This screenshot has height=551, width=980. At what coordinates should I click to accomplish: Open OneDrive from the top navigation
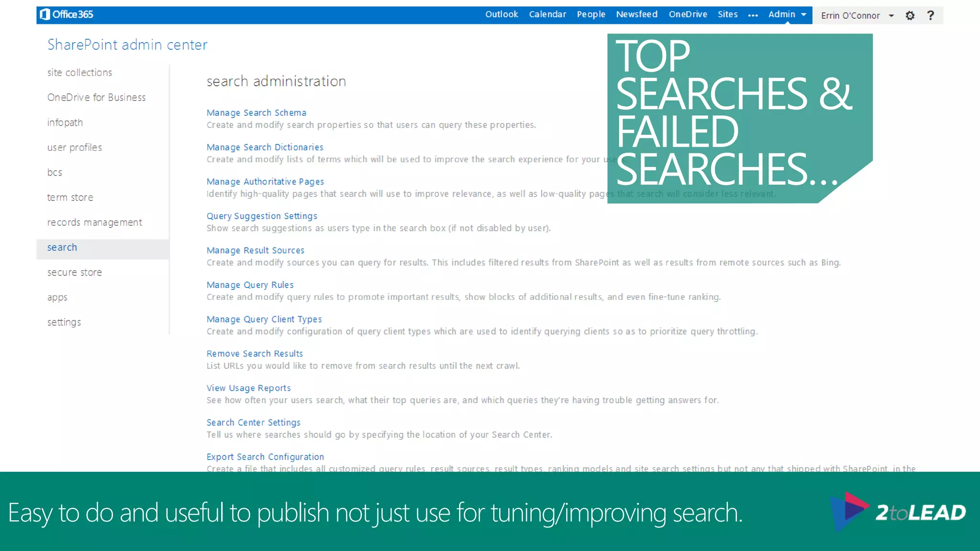[688, 14]
